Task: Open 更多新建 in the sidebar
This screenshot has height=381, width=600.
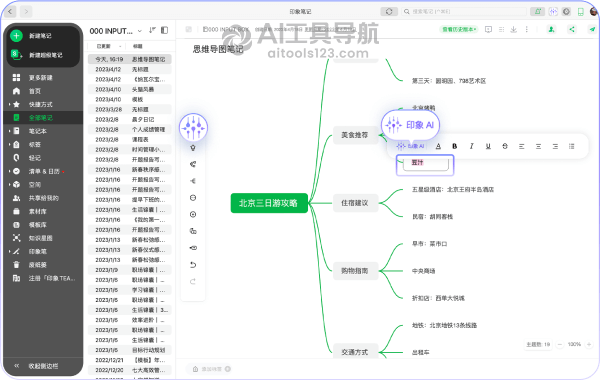Action: click(41, 78)
